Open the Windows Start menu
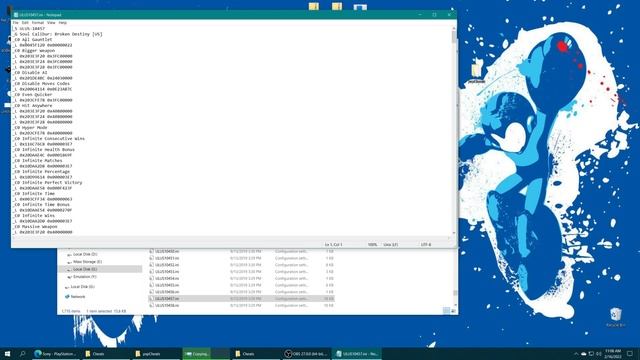Viewport: 640px width, 360px height. coord(7,353)
